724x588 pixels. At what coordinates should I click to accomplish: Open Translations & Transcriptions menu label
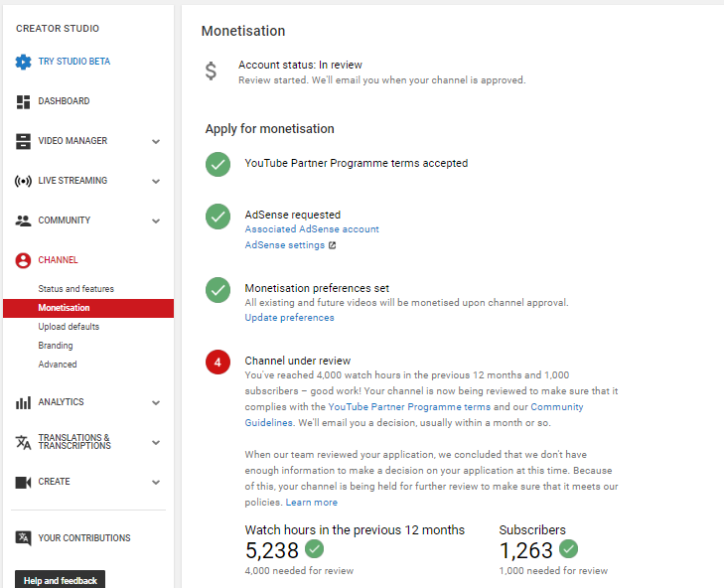74,442
